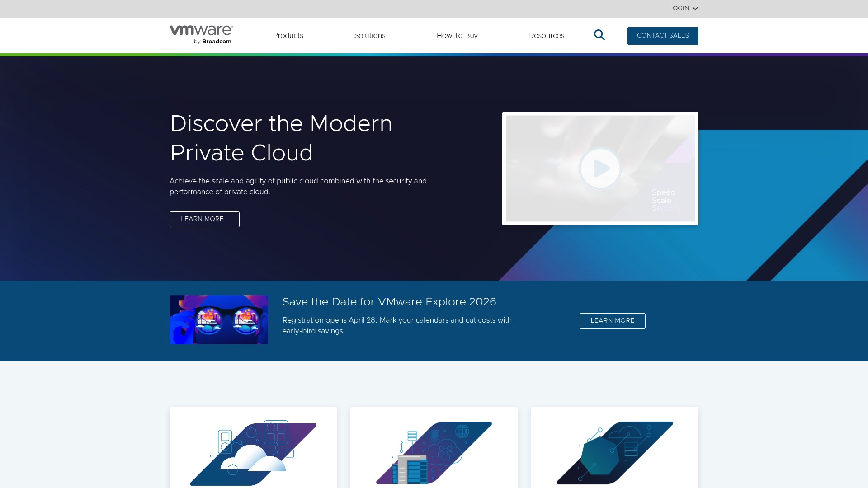868x488 pixels.
Task: Click the search magnifier icon
Action: [599, 35]
